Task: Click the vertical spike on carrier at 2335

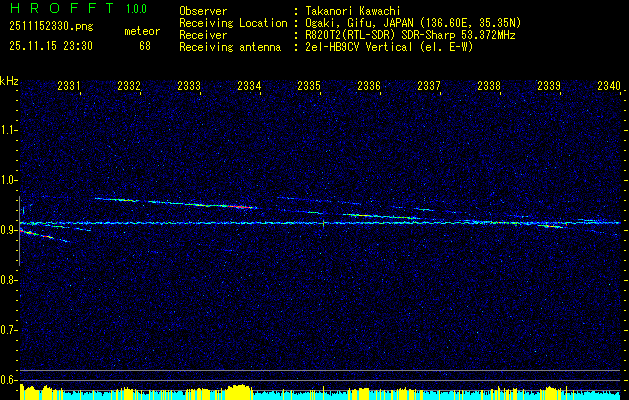Action: (x=323, y=224)
